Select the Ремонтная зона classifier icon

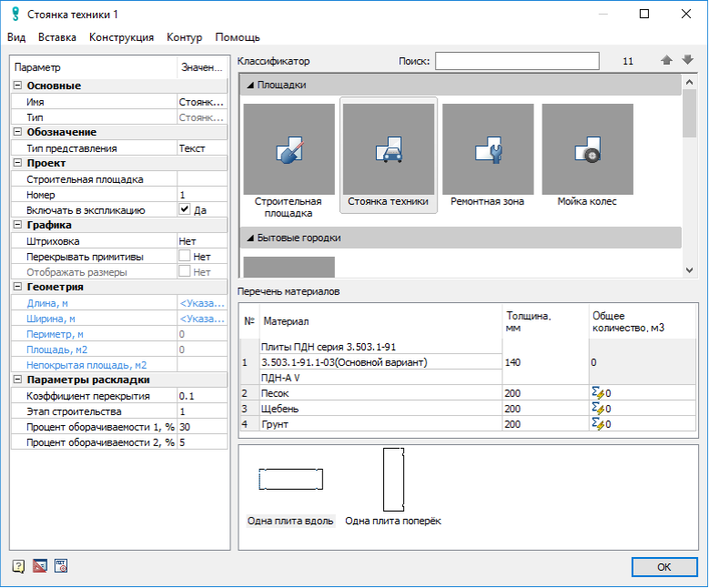(x=488, y=149)
